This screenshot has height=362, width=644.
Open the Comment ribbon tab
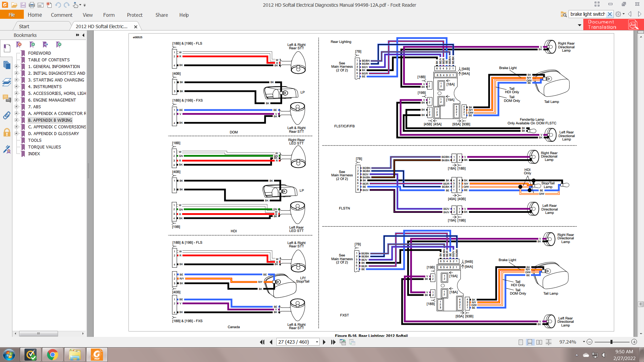(x=61, y=15)
